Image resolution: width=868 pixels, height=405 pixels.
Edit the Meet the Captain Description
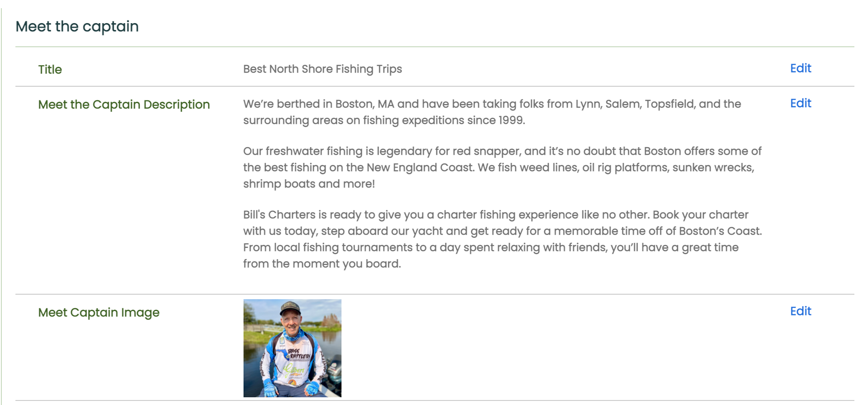tap(800, 103)
